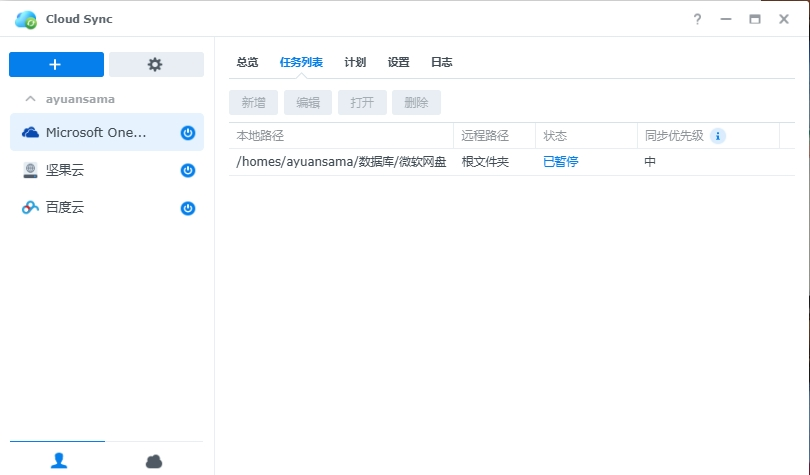Collapse the ayuansama account group
This screenshot has height=475, width=810.
[30, 99]
